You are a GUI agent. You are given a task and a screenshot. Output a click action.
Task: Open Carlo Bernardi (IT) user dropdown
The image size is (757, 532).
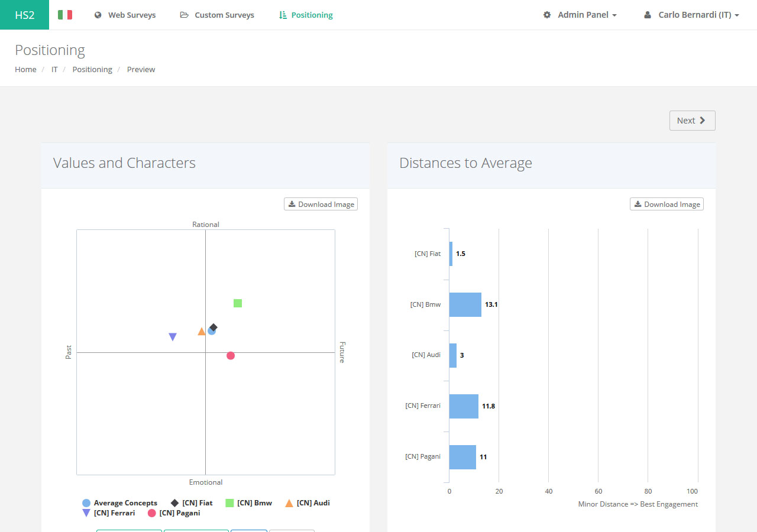click(x=691, y=15)
